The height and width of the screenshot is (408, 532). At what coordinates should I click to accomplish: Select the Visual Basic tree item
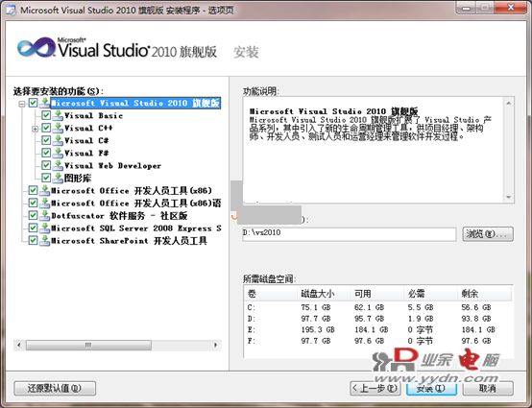(93, 115)
